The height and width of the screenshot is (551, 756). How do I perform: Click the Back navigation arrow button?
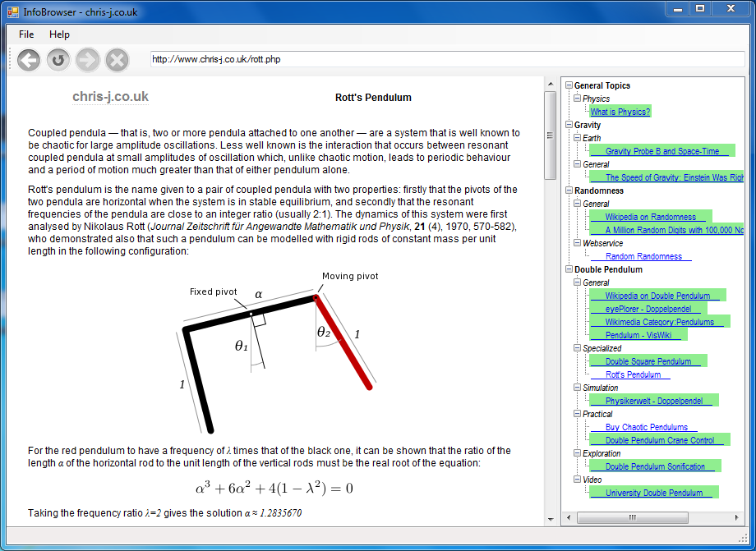click(29, 60)
